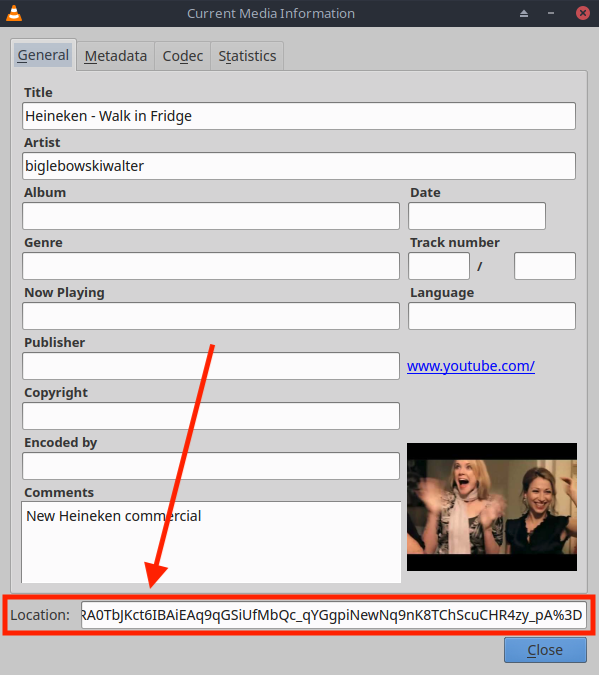Click the shade window arrow icon
This screenshot has height=675, width=599.
click(x=524, y=13)
